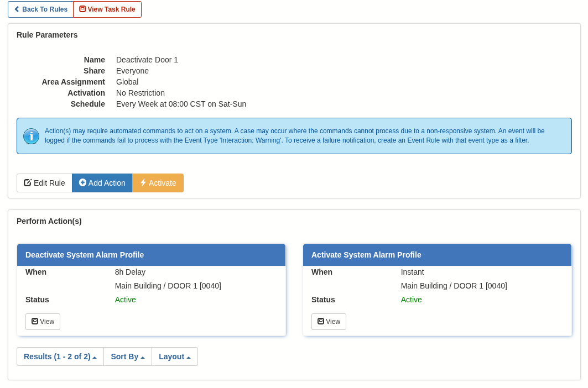The image size is (588, 388).
Task: View the Deactivate System Alarm Profile action
Action: 43,321
